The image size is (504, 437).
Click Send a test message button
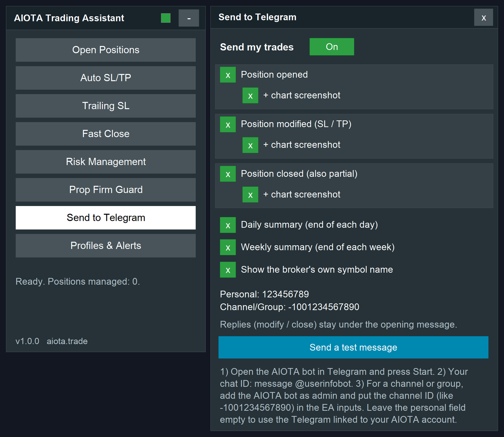click(x=353, y=347)
